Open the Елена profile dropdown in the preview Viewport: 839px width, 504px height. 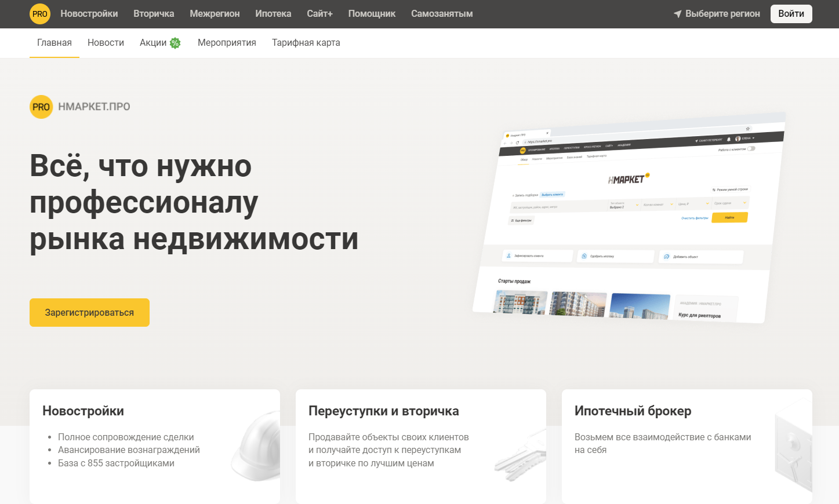[x=744, y=138]
